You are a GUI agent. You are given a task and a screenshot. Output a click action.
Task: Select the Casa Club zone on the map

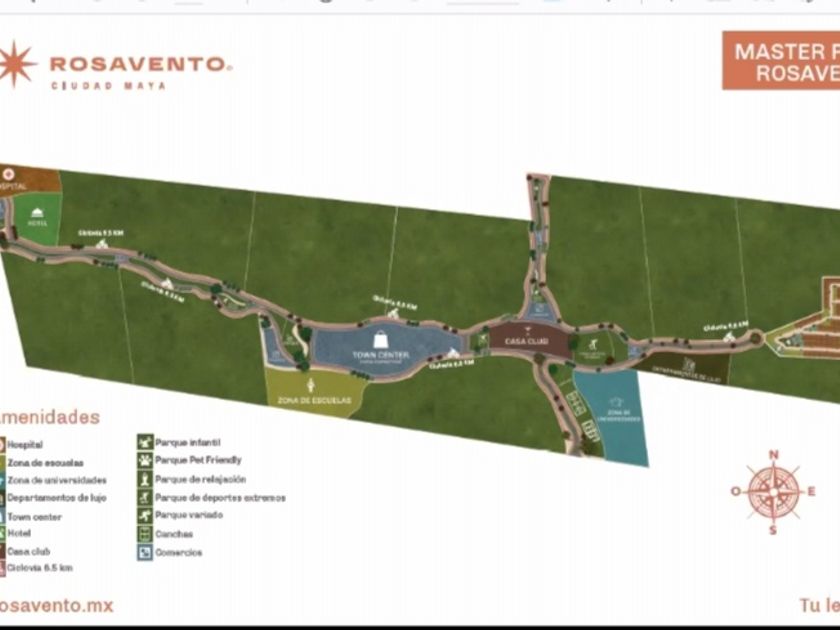tap(527, 340)
